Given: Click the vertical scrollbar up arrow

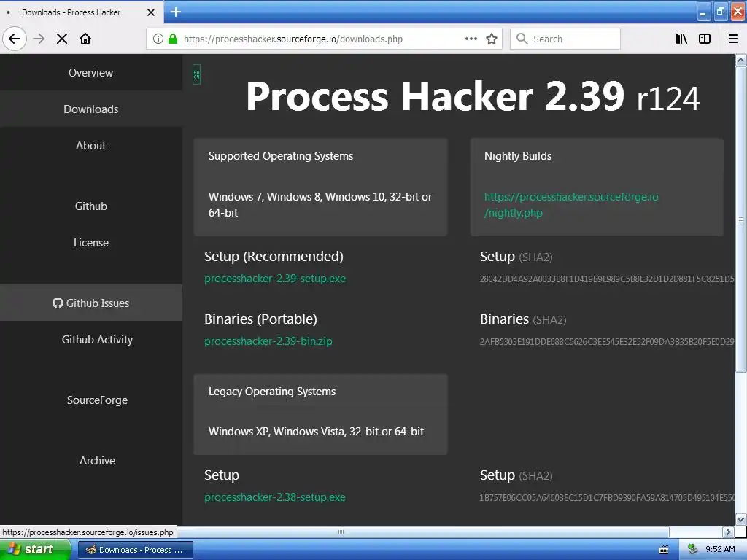Looking at the screenshot, I should tap(741, 60).
